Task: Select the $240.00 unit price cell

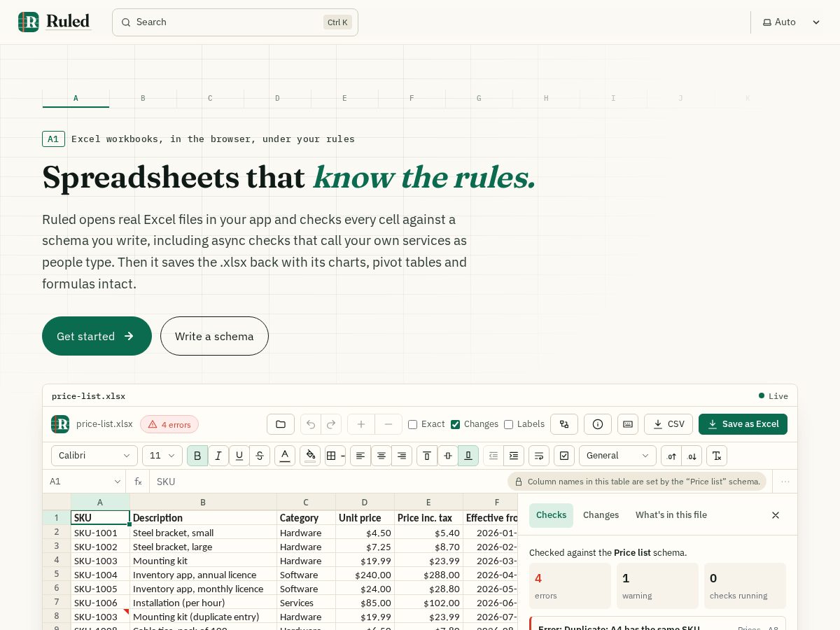Action: [365, 575]
